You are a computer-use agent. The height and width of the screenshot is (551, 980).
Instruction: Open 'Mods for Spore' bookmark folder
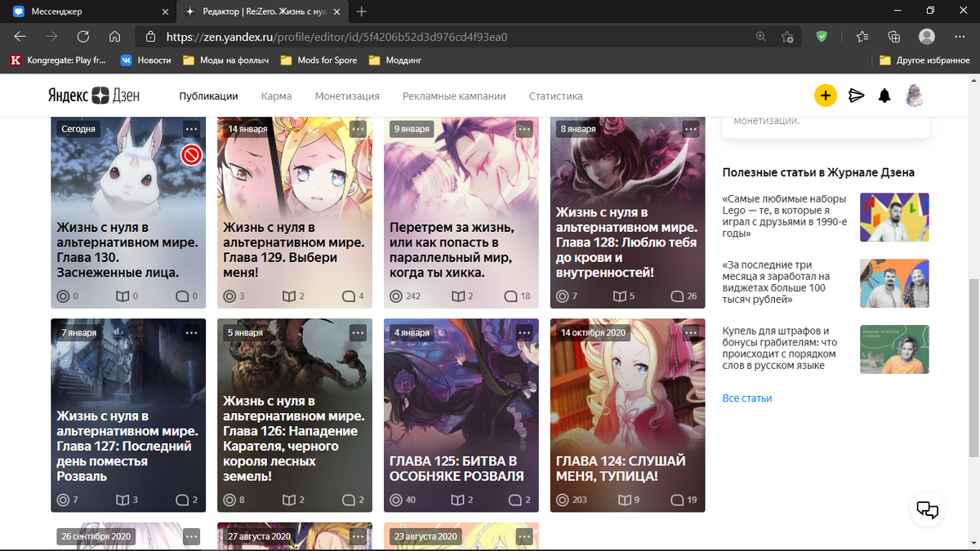coord(318,60)
